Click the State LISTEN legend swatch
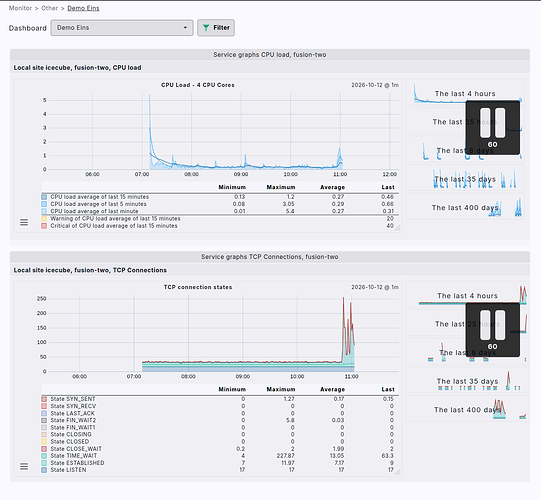The height and width of the screenshot is (500, 541). coord(44,470)
